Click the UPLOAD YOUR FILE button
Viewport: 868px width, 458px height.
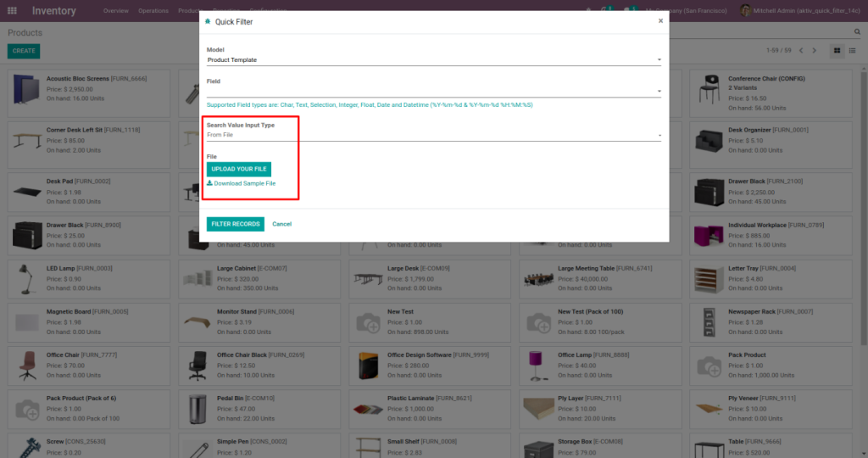[x=238, y=169]
